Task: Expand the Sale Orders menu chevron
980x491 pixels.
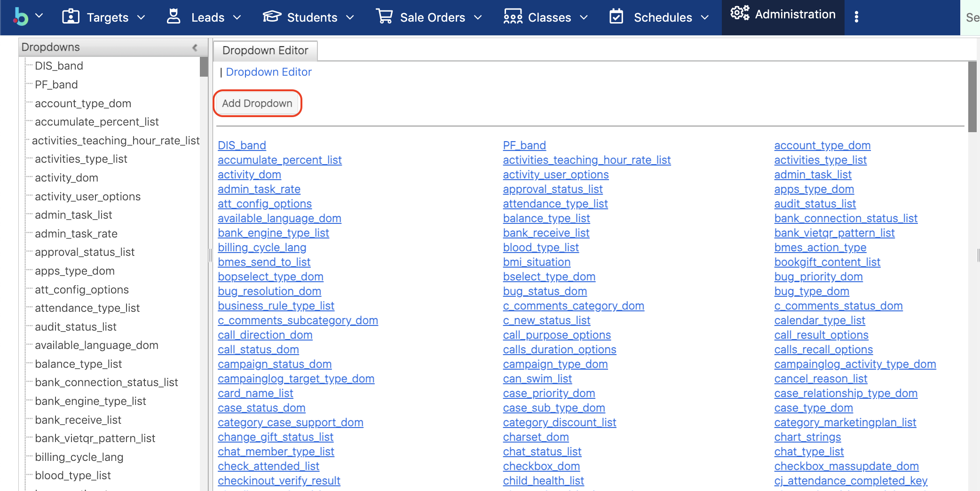Action: click(x=478, y=17)
